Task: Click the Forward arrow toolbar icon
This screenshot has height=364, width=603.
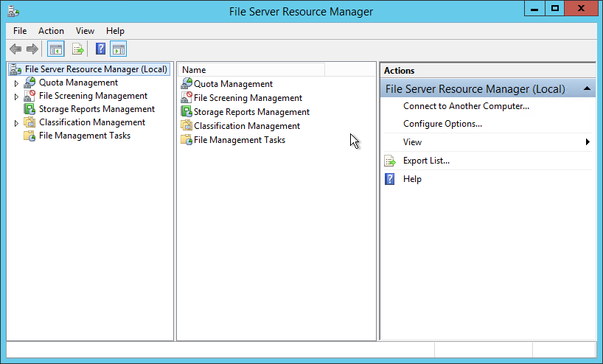Action: (32, 49)
